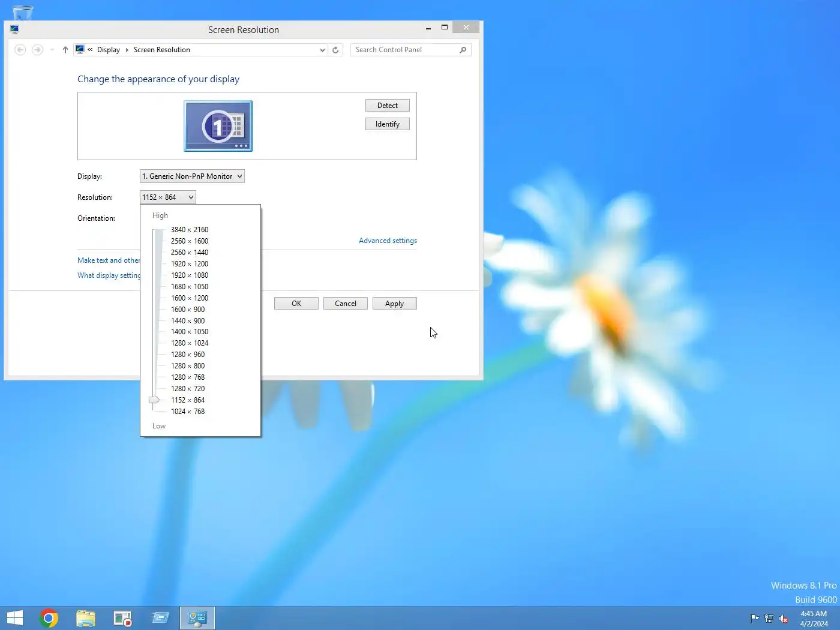Click the Control Panel address bar icon
Image resolution: width=840 pixels, height=630 pixels.
click(80, 49)
